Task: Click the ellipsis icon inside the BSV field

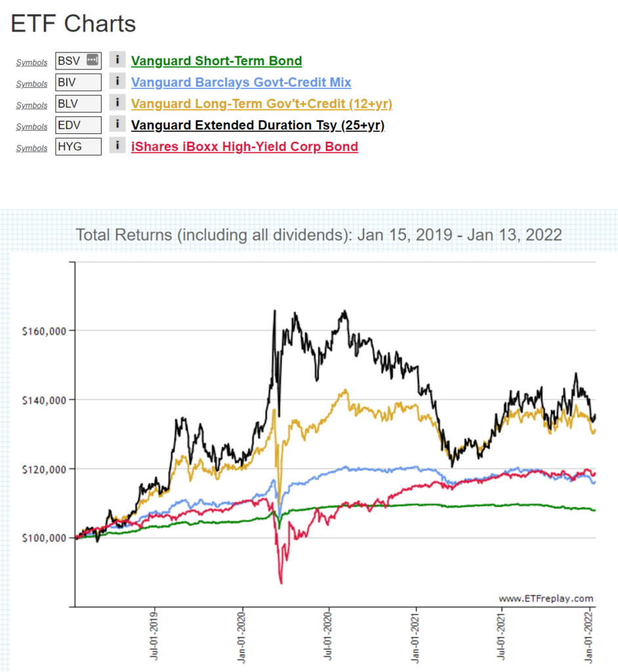Action: (93, 60)
